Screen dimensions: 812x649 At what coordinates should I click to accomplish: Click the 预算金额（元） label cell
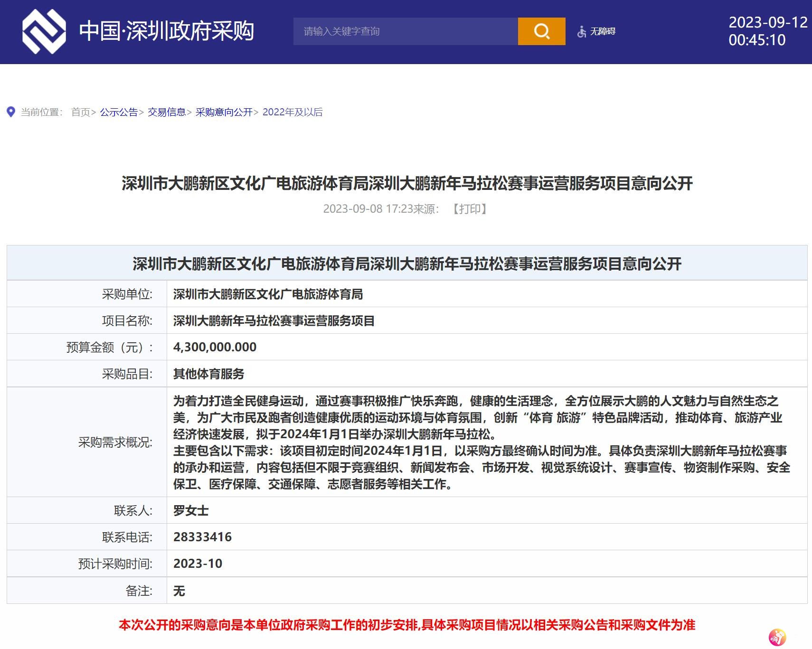[x=87, y=347]
